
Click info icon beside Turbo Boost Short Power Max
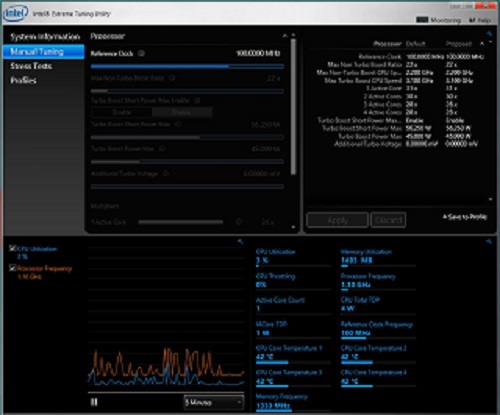(178, 124)
